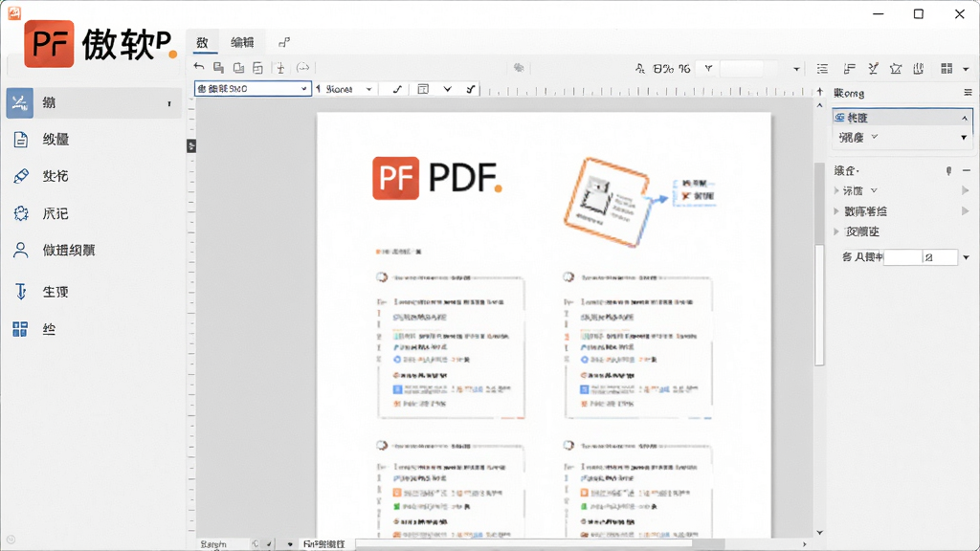Open the dropdown arrow after empty toolbar field

click(x=796, y=69)
